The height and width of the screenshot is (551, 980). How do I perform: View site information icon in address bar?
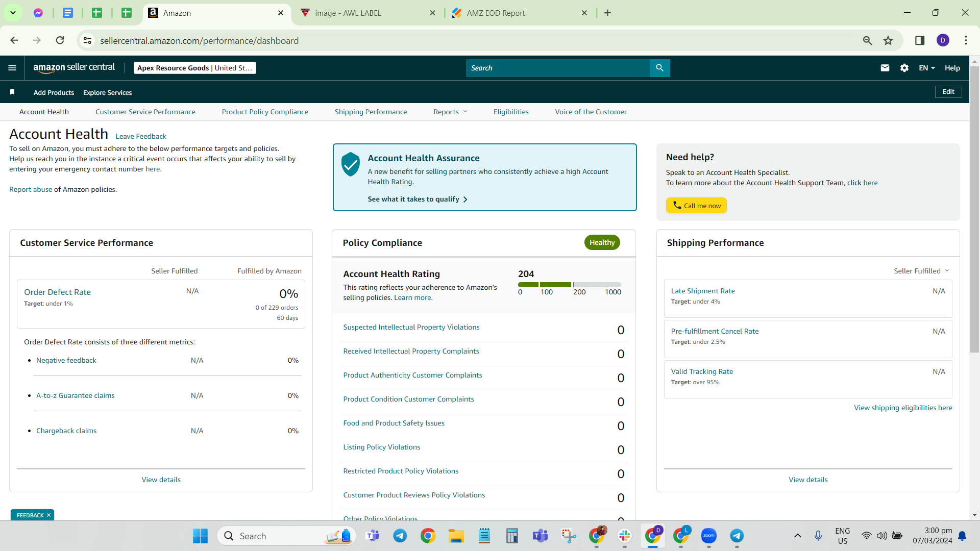(88, 40)
